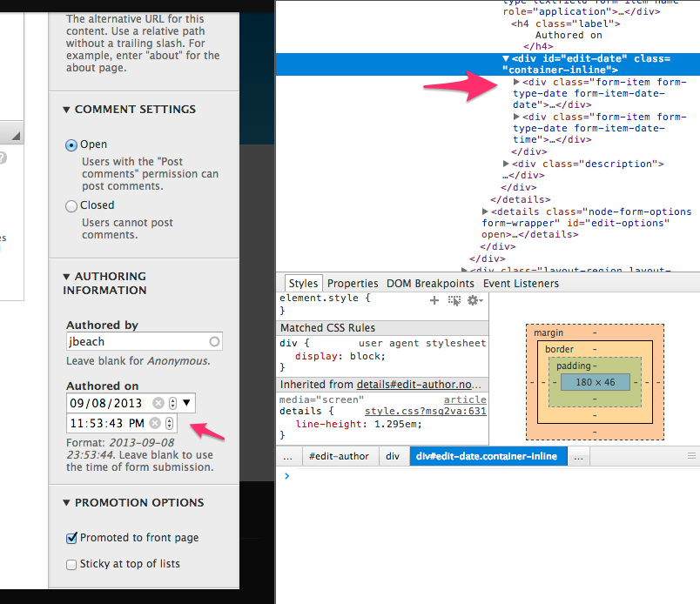This screenshot has width=700, height=604.
Task: Check Sticky at top of lists
Action: coord(71,565)
